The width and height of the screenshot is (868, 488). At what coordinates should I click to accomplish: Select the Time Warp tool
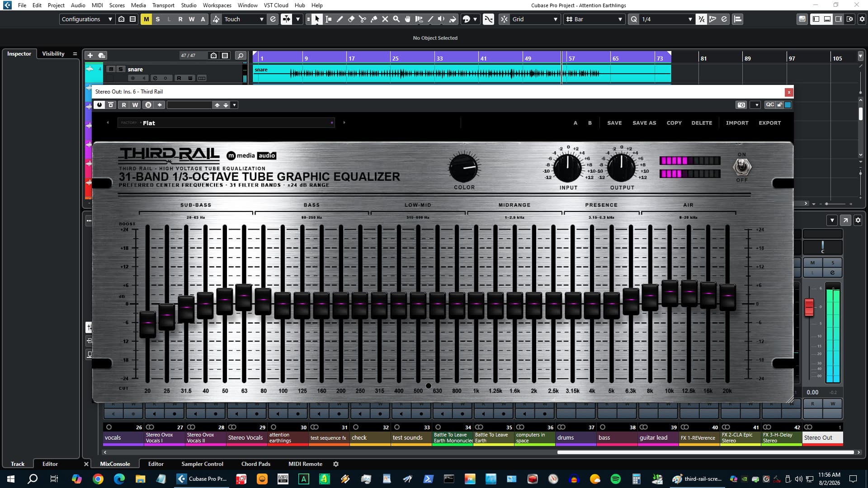pos(419,19)
